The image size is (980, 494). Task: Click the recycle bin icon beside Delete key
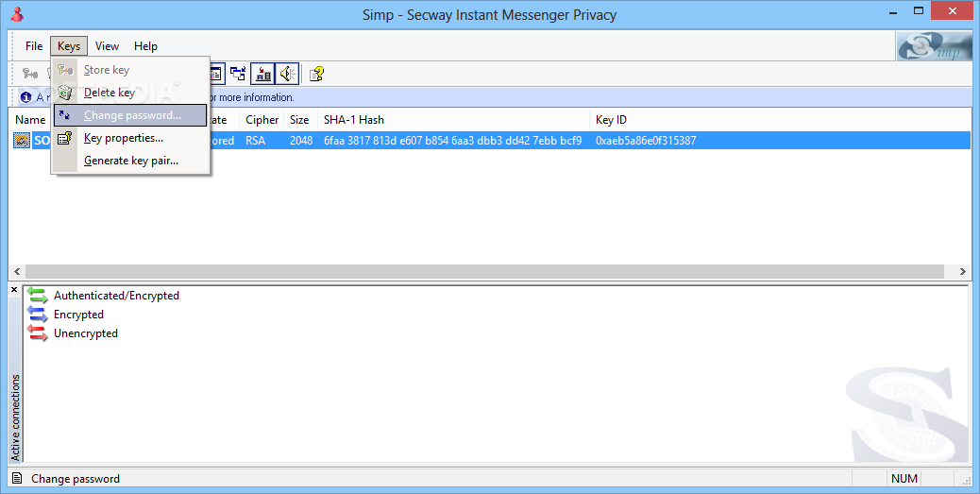[x=65, y=93]
